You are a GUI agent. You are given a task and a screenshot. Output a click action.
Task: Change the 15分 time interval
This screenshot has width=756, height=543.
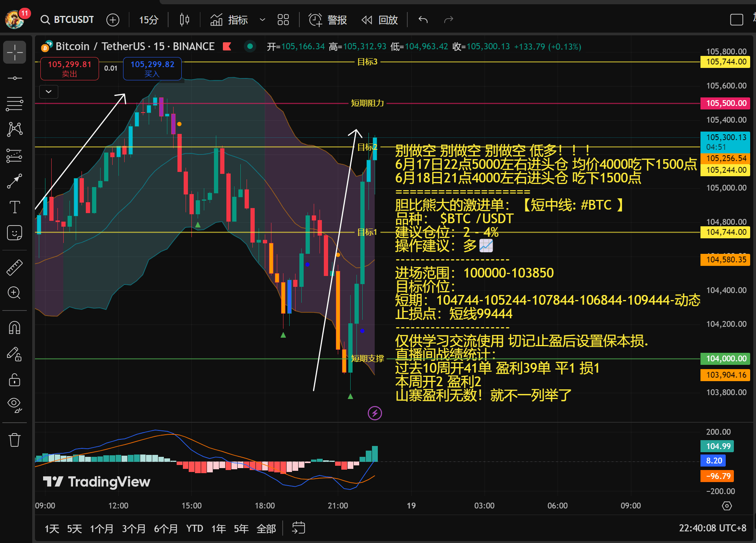(x=149, y=20)
